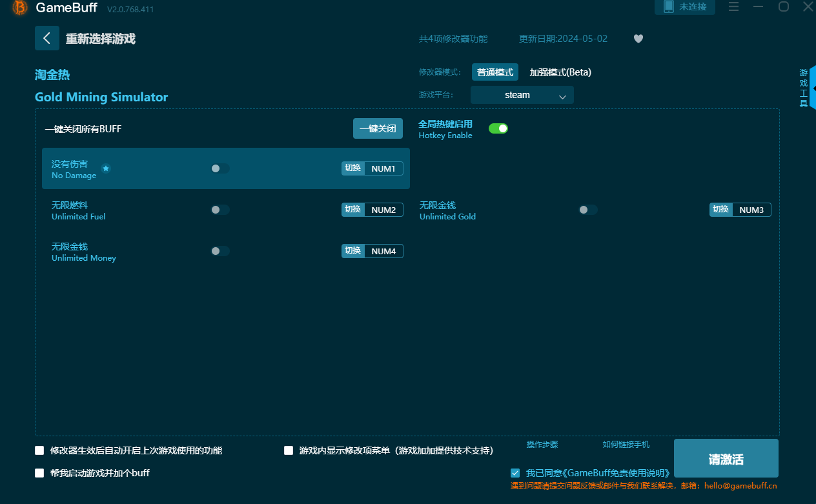The height and width of the screenshot is (504, 816).
Task: Click the 未连接 connection status button
Action: pos(685,6)
